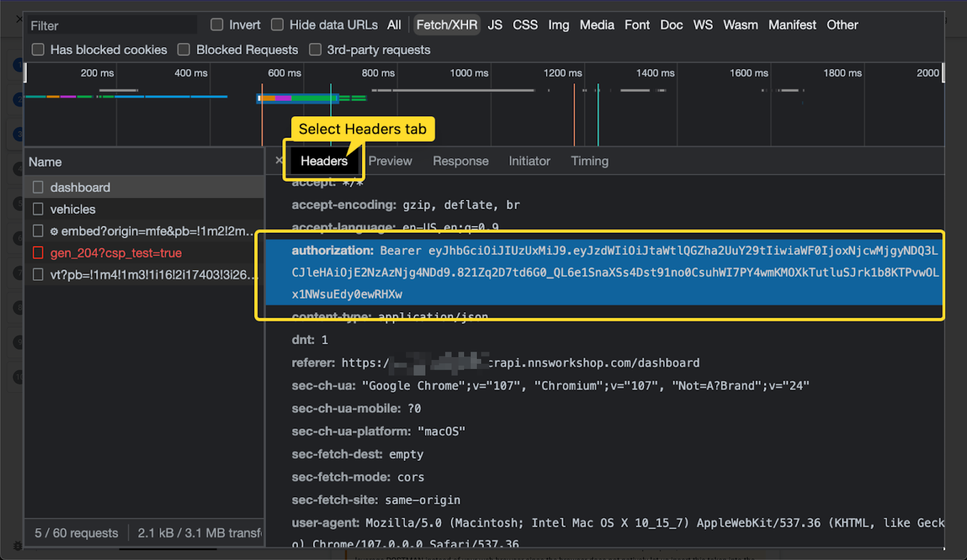Viewport: 967px width, 560px height.
Task: Select the Fetch/XHR filter
Action: tap(447, 25)
